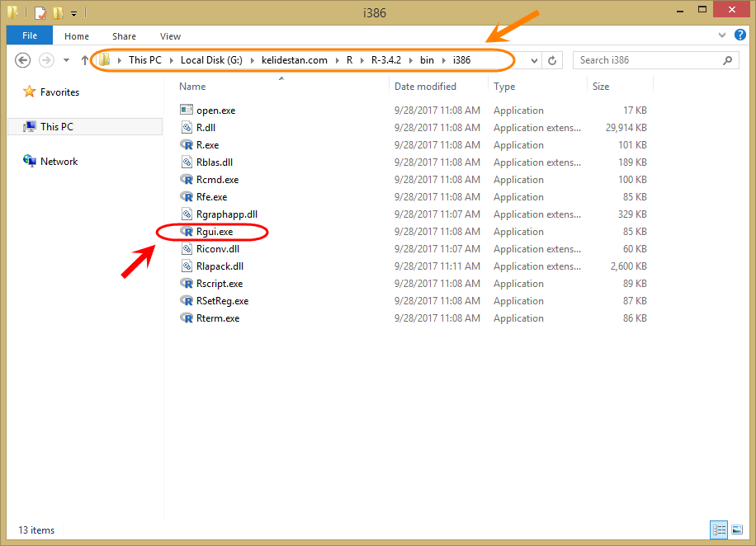Click the R.exe application icon
The image size is (756, 546).
(187, 144)
